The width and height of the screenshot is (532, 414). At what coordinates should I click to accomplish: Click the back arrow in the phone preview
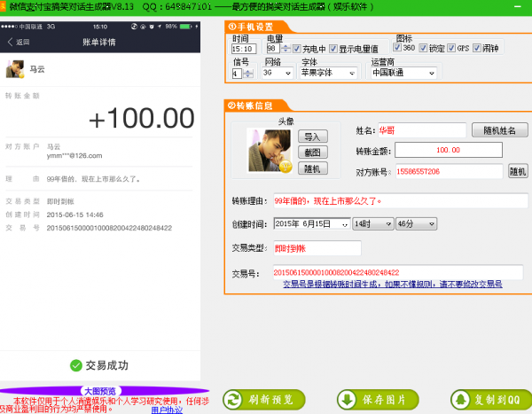coord(10,42)
